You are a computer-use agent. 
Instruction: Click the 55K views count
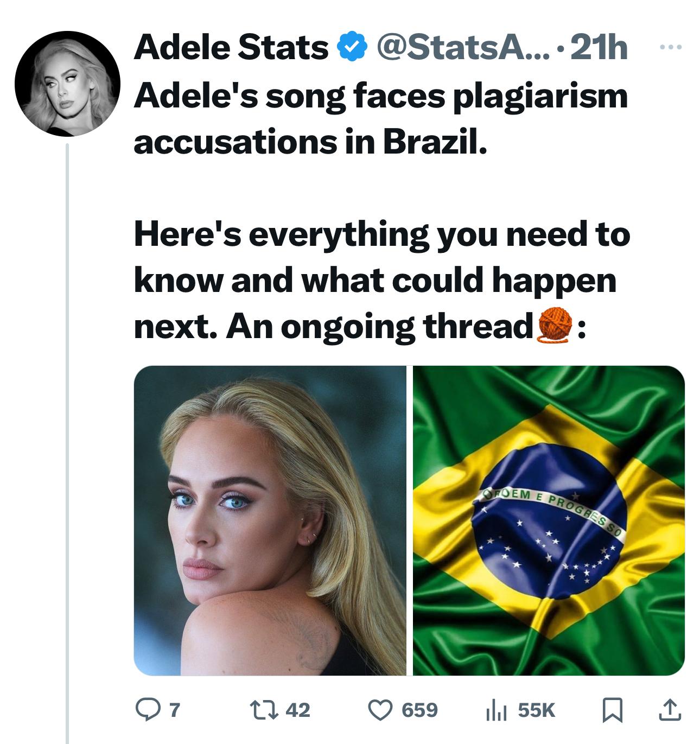click(x=537, y=710)
